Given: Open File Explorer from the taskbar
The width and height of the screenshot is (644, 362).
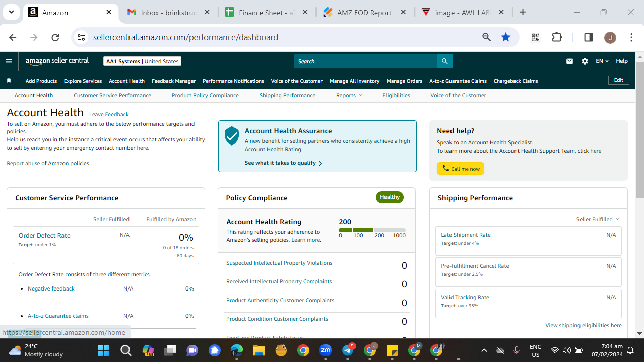Looking at the screenshot, I should 259,350.
